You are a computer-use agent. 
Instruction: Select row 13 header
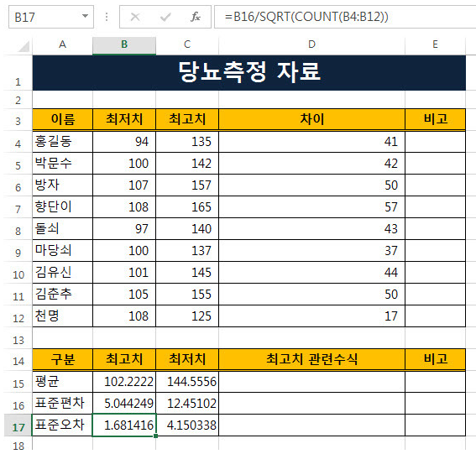(x=18, y=338)
